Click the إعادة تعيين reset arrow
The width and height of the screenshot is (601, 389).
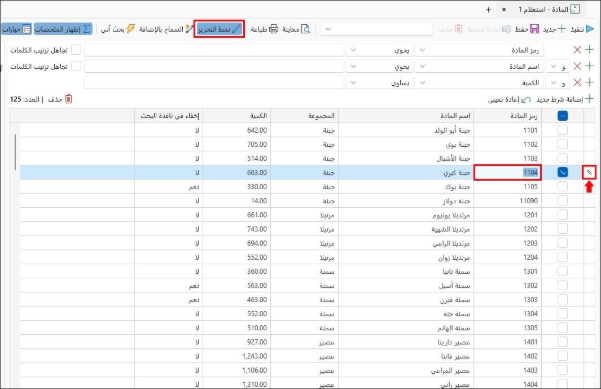pos(526,100)
